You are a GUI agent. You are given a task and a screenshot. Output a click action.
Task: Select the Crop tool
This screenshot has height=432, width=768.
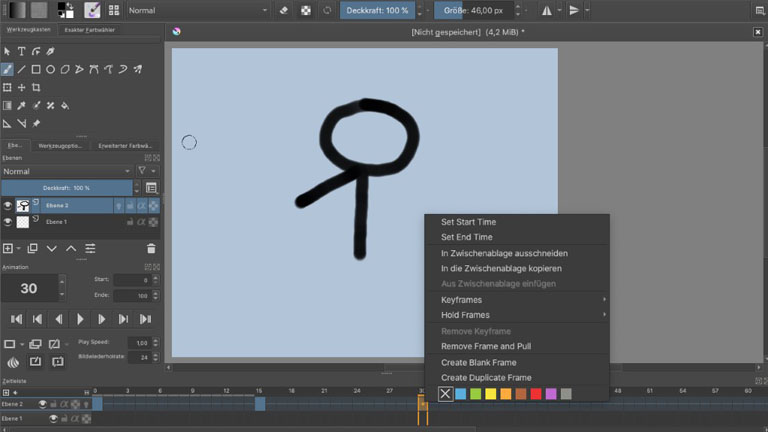point(36,88)
